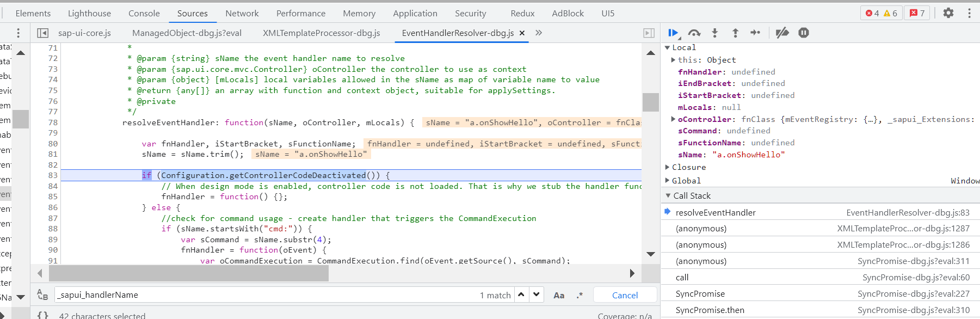Expand the Closure scope
This screenshot has height=319, width=980.
pos(668,167)
